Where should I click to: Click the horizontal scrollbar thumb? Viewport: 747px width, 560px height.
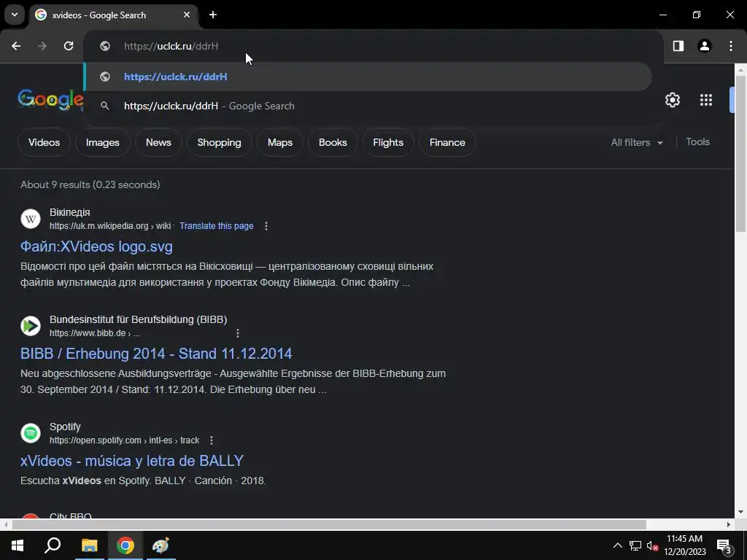pyautogui.click(x=329, y=525)
